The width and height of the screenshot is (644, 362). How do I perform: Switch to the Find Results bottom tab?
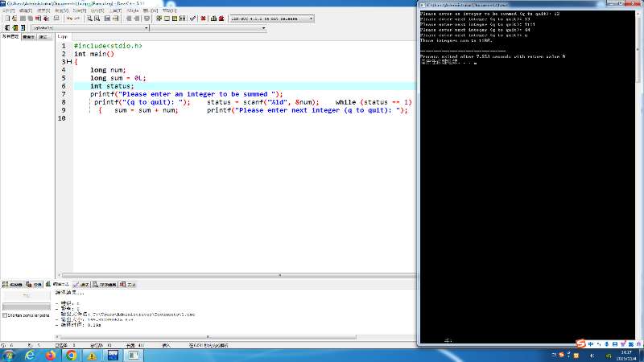(x=105, y=285)
